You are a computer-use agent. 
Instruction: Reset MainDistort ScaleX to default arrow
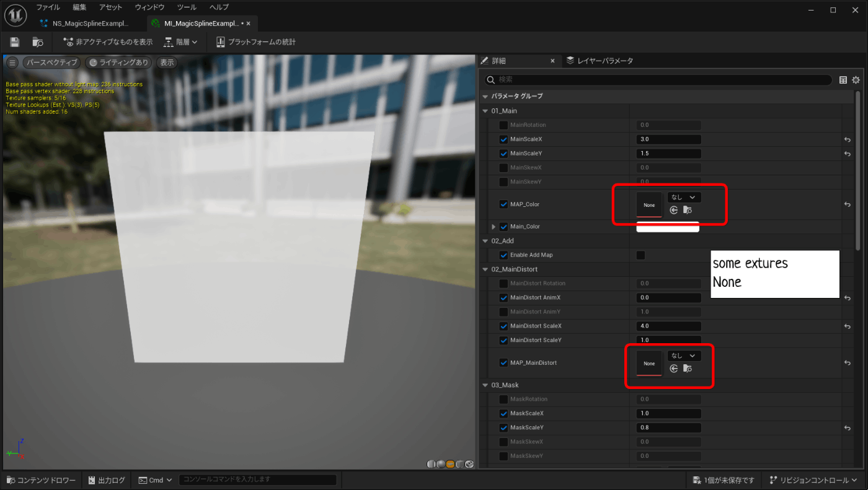[x=847, y=326]
